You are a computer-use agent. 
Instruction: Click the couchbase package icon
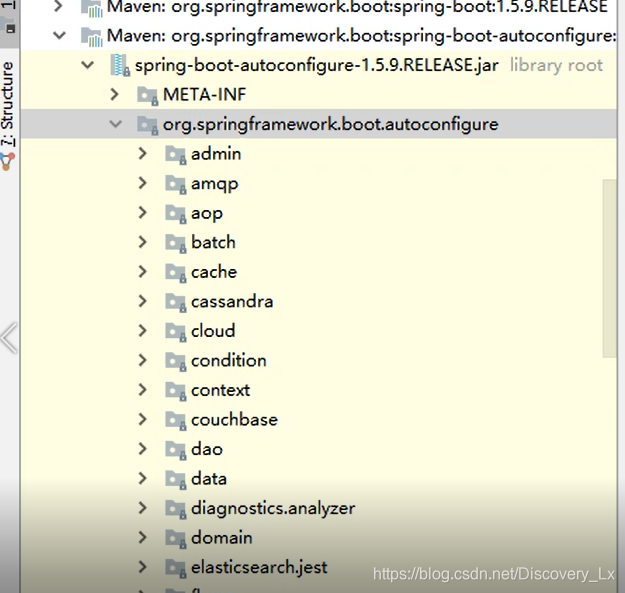176,420
